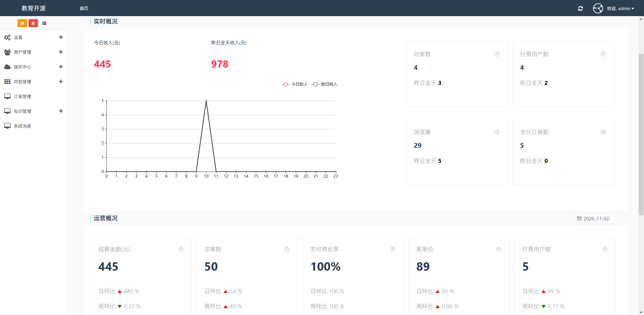This screenshot has height=315, width=644.
Task: Click help icon on 访客数 realtime card
Action: click(497, 54)
